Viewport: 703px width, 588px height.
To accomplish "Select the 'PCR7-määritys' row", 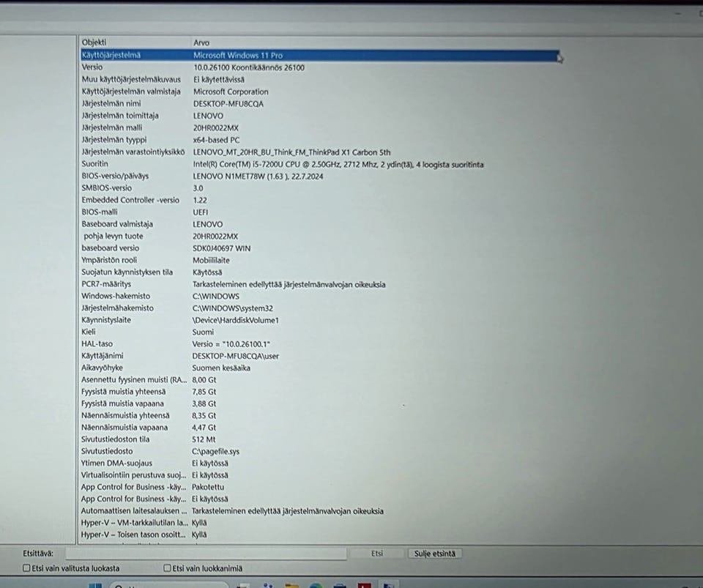I will click(x=106, y=284).
